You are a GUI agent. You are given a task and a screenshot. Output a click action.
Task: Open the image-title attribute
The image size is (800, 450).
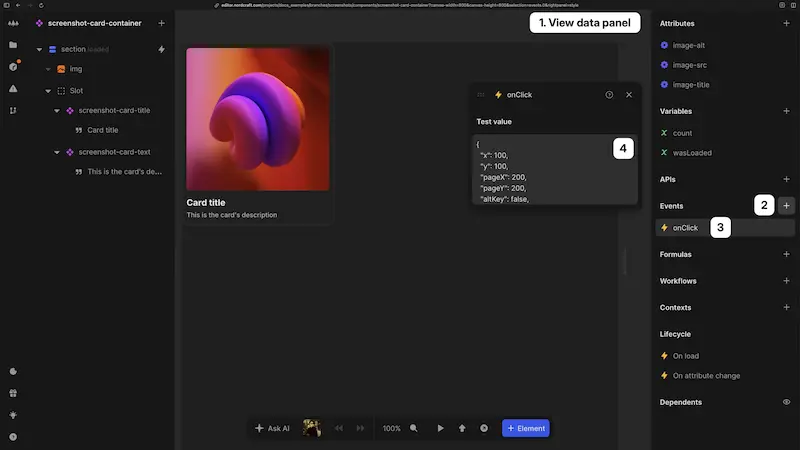point(691,85)
